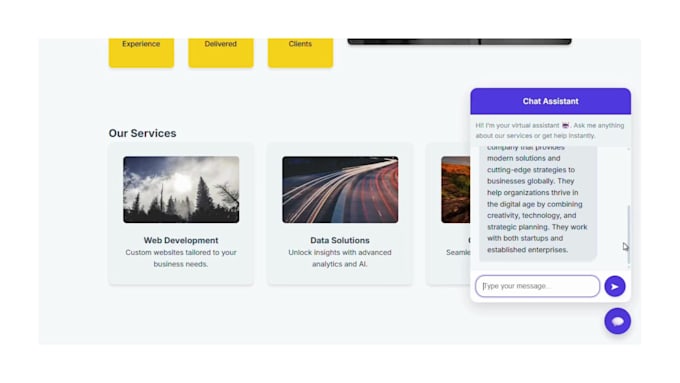Click the chat window scrollbar thumb
This screenshot has height=383, width=680.
coord(628,235)
